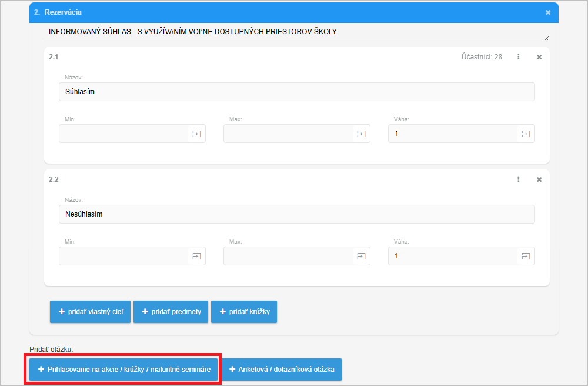Focus the Názov field containing Nesúhlasím

[x=296, y=214]
